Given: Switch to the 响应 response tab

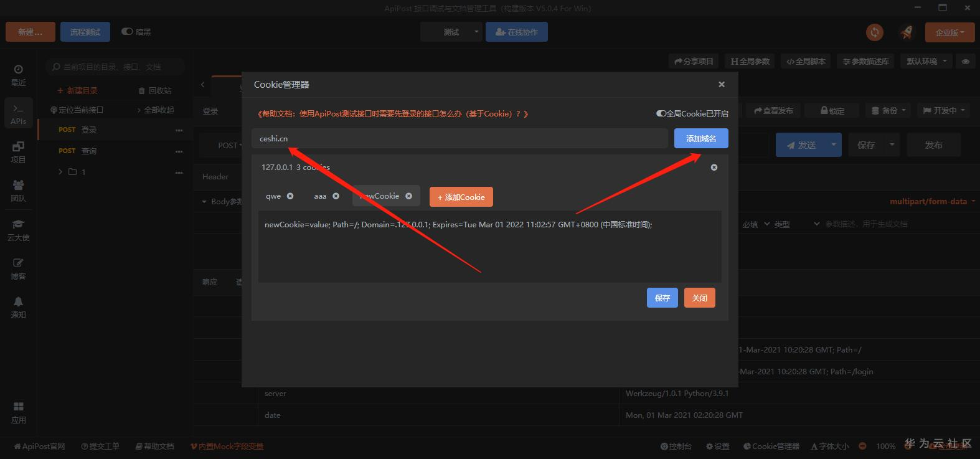Looking at the screenshot, I should point(210,282).
